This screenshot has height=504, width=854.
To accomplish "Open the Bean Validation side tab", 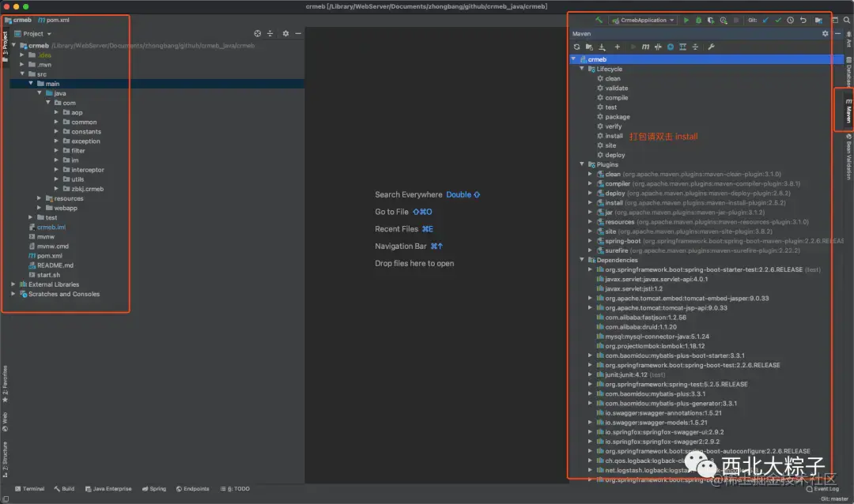I will (x=848, y=156).
